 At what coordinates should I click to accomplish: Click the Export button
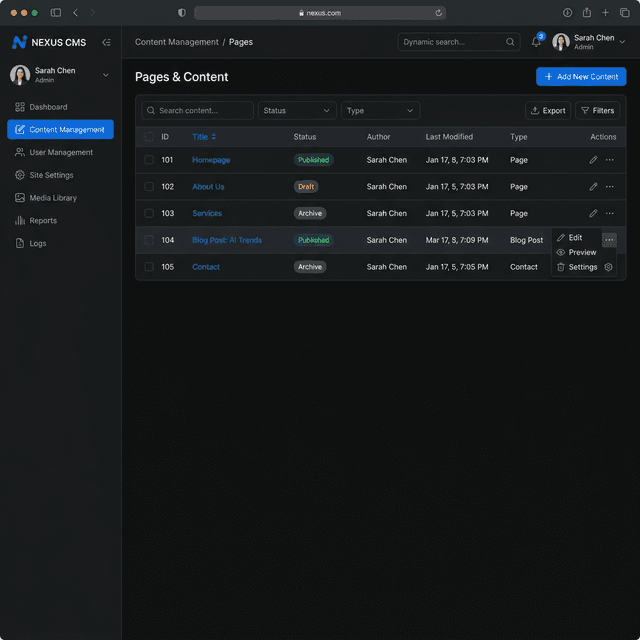548,111
